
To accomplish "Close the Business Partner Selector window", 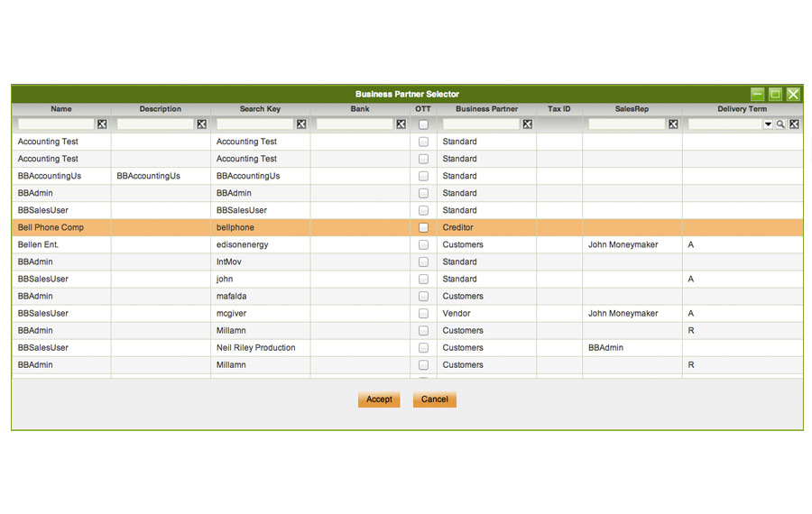I will click(x=793, y=94).
